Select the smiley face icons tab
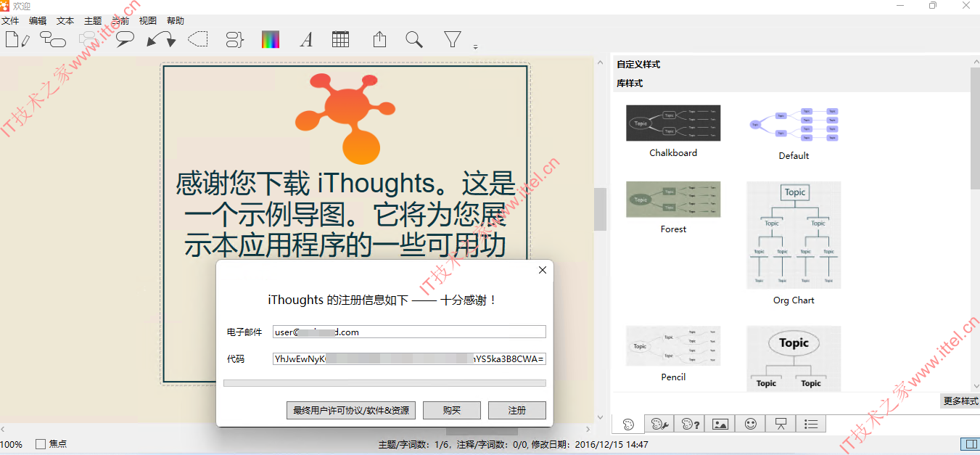 750,424
